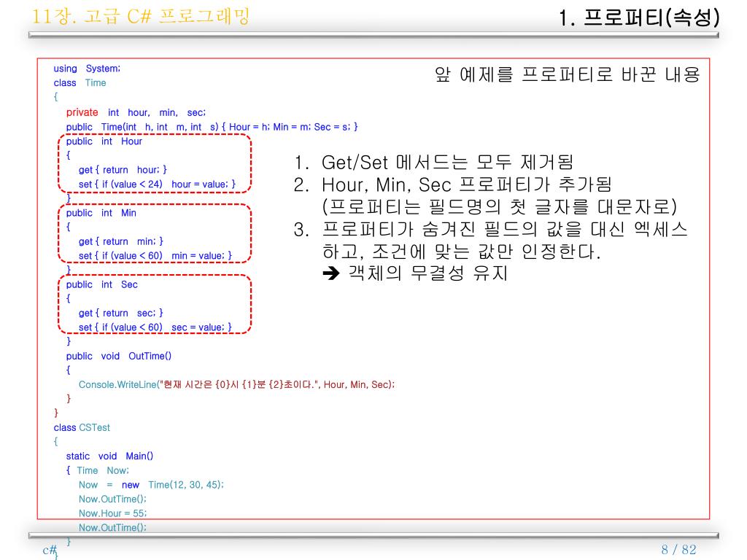Click note '1. Get/Set 메서드는 모두 제거됨'

pos(433,163)
